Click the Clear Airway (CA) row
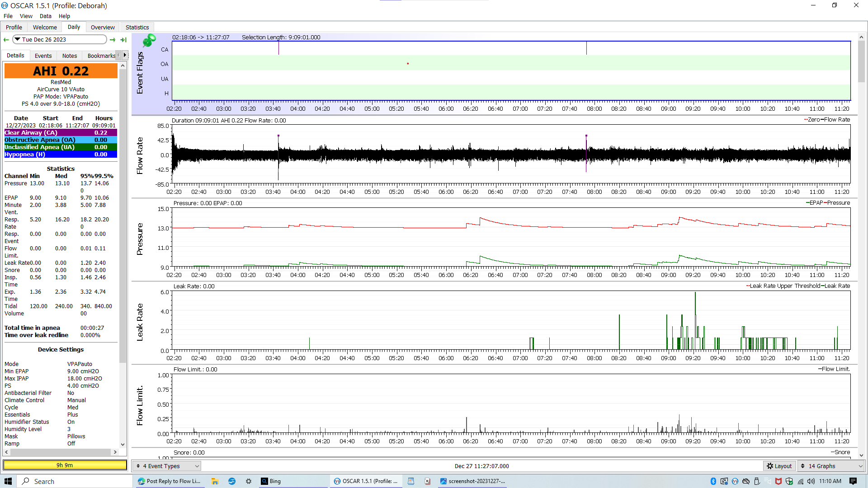The width and height of the screenshot is (868, 488). (61, 132)
